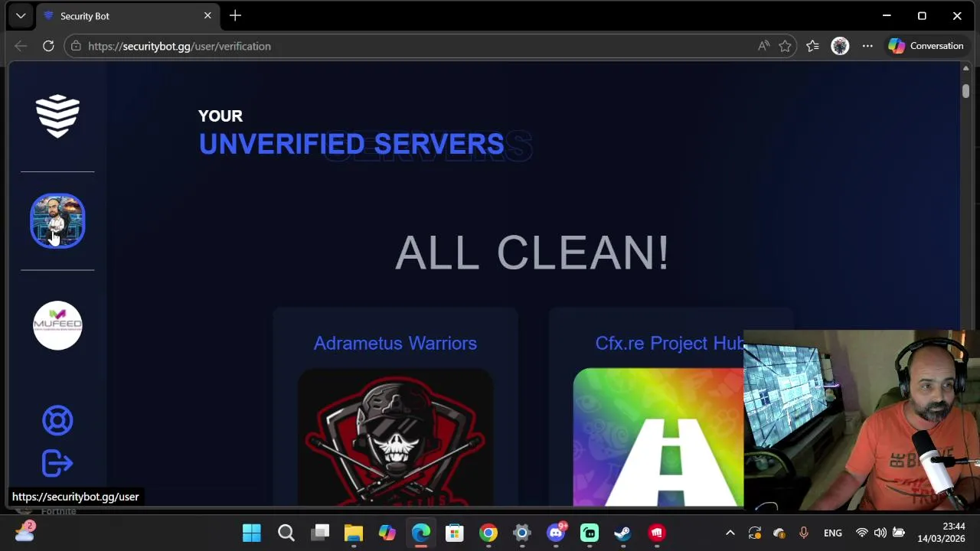Image resolution: width=980 pixels, height=551 pixels.
Task: Open the Favorites list icon
Action: pyautogui.click(x=812, y=46)
